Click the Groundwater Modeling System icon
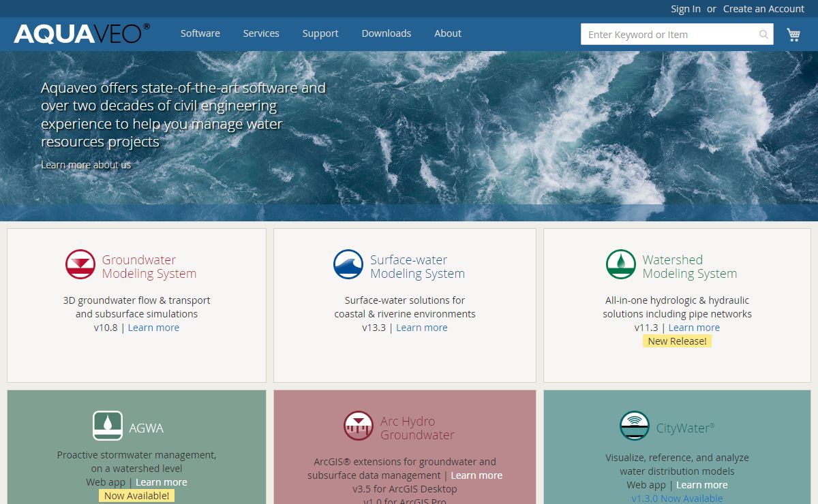This screenshot has width=818, height=504. point(80,264)
